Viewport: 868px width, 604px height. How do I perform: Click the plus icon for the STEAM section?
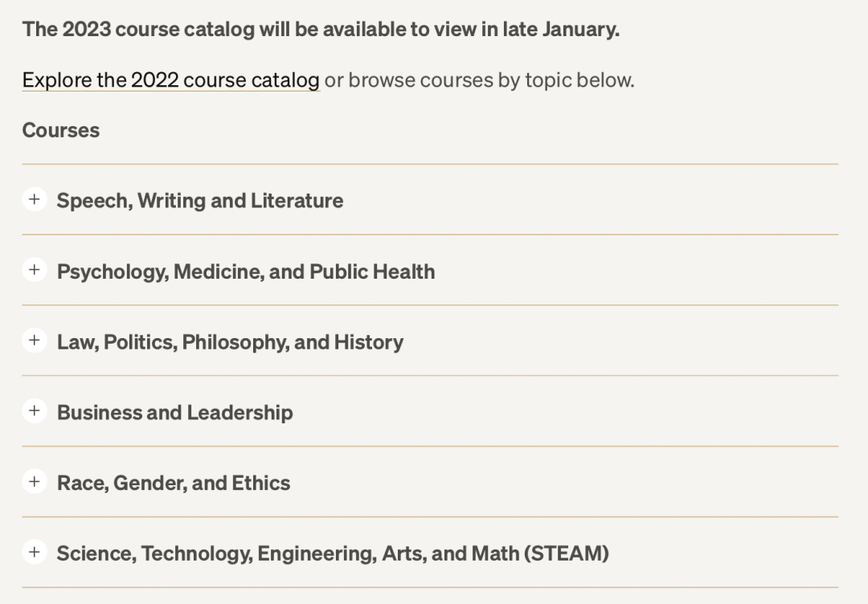(x=34, y=553)
